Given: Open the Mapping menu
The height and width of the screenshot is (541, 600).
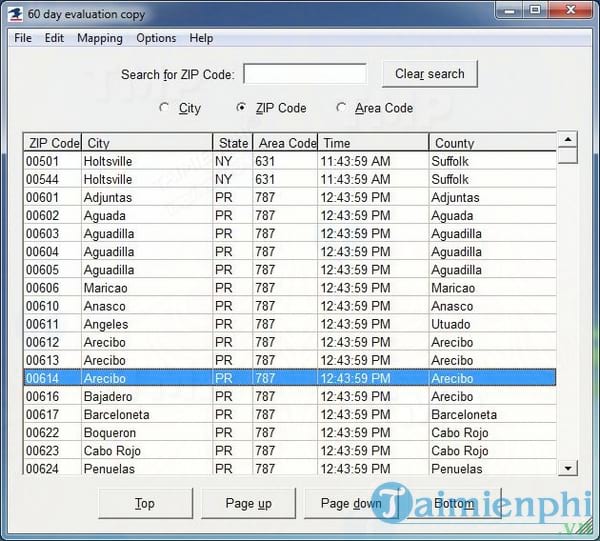Looking at the screenshot, I should [100, 38].
